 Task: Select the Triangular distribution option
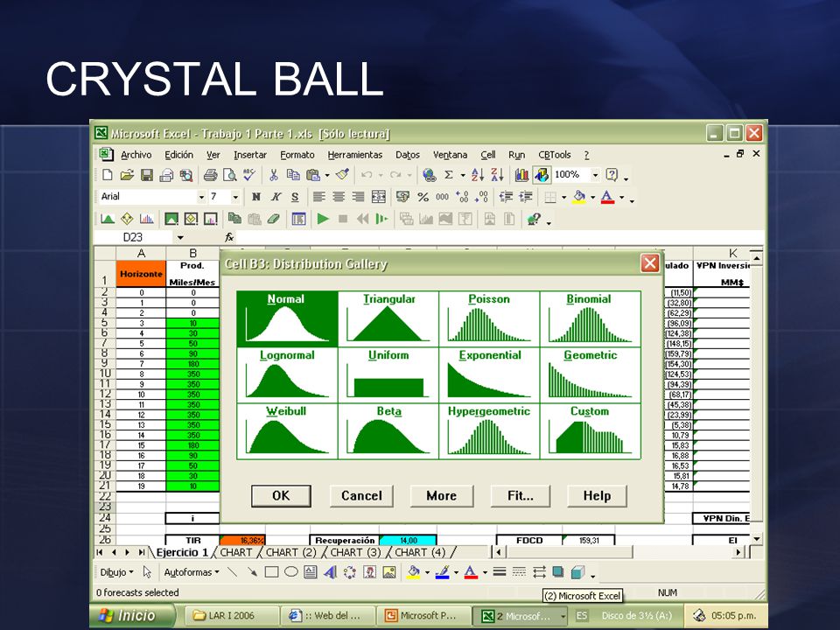(x=388, y=318)
